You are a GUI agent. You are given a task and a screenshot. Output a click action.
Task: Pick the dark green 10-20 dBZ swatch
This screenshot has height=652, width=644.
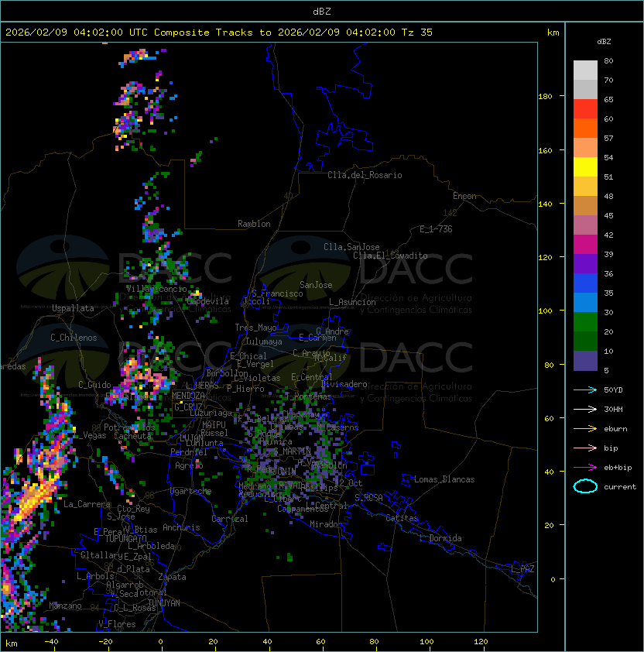(x=585, y=341)
